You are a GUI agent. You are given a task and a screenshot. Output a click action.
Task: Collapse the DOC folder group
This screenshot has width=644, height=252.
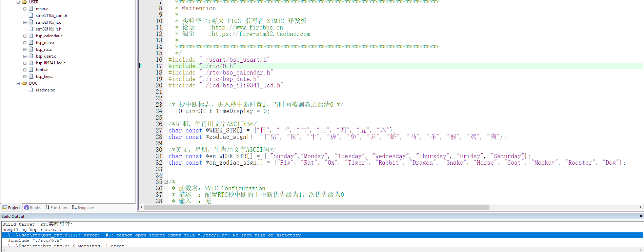click(x=18, y=83)
